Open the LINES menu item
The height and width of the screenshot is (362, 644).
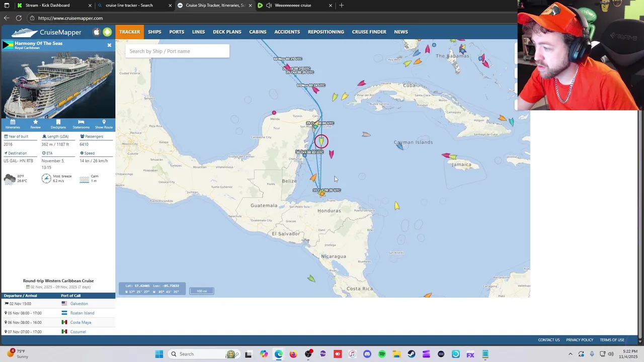(198, 32)
